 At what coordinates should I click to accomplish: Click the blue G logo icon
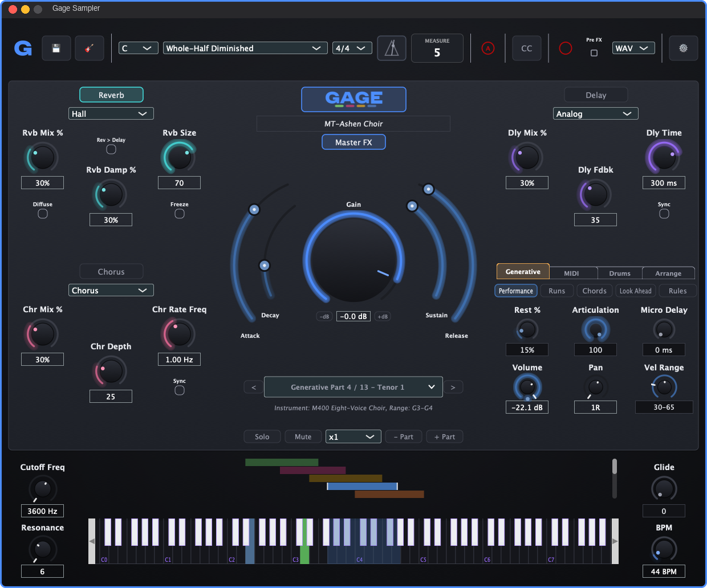pos(23,48)
